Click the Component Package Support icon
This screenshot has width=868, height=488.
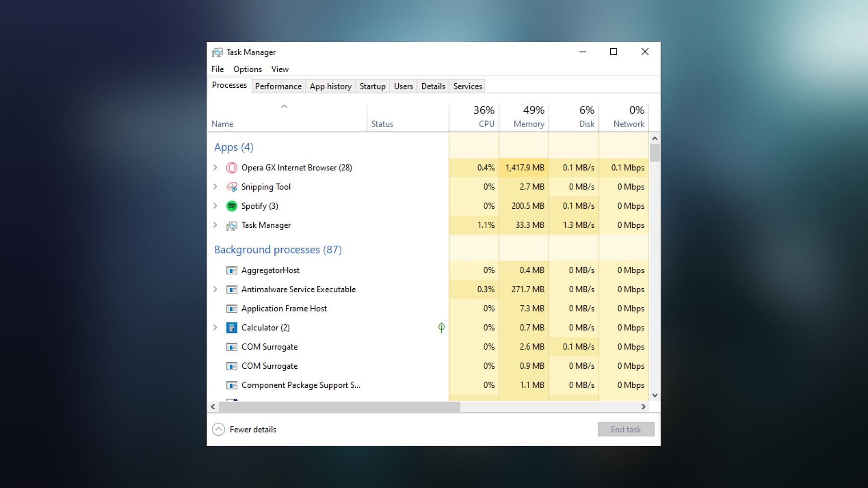pos(231,385)
